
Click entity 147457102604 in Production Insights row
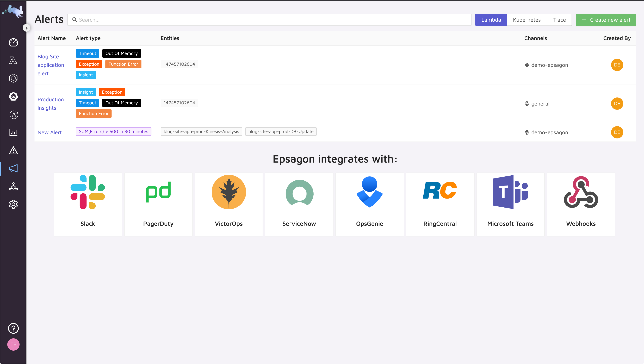point(179,103)
